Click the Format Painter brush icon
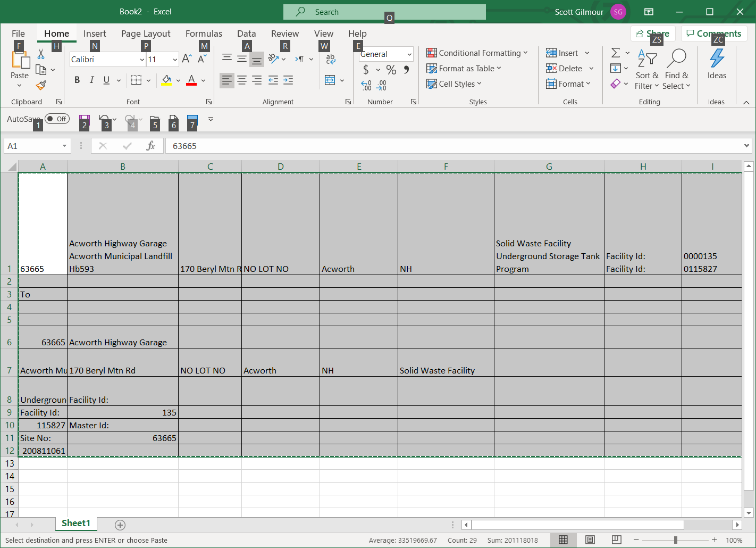Image resolution: width=756 pixels, height=548 pixels. [41, 85]
